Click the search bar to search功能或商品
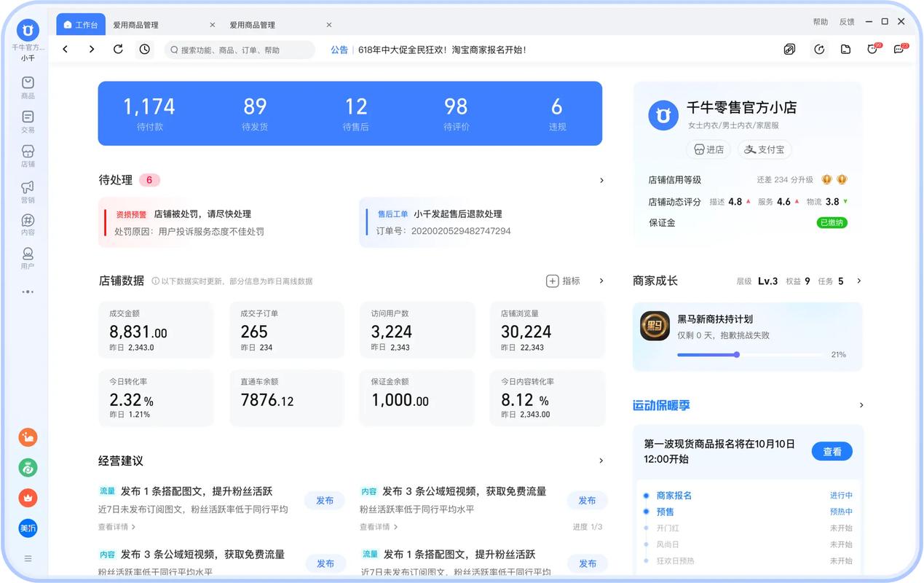 click(x=239, y=49)
